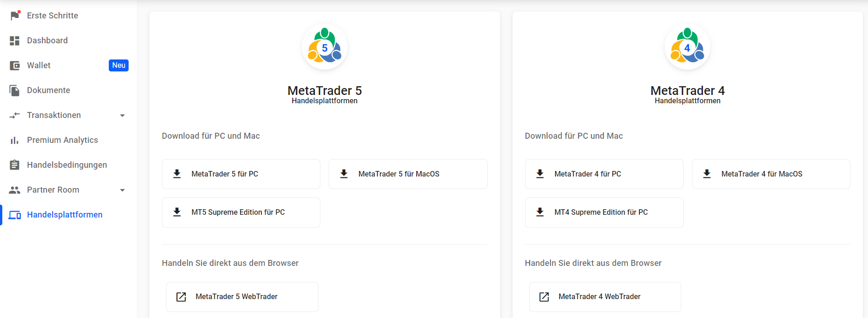The width and height of the screenshot is (868, 318).
Task: Click the MetaTrader 5 logo
Action: click(x=325, y=47)
